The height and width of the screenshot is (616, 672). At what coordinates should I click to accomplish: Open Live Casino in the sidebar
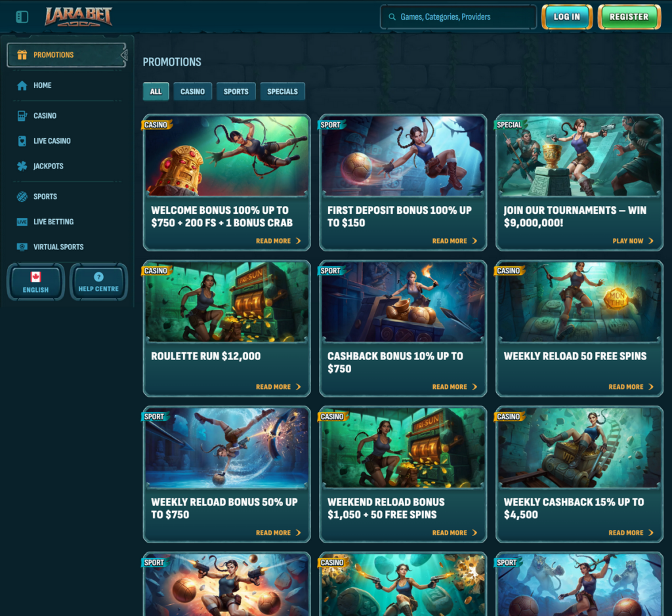(x=67, y=141)
